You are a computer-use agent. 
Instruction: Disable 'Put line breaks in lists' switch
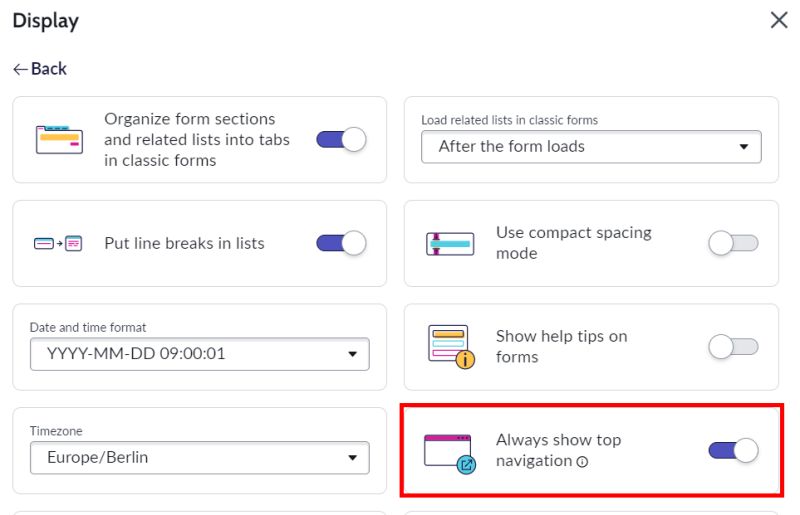(x=341, y=243)
